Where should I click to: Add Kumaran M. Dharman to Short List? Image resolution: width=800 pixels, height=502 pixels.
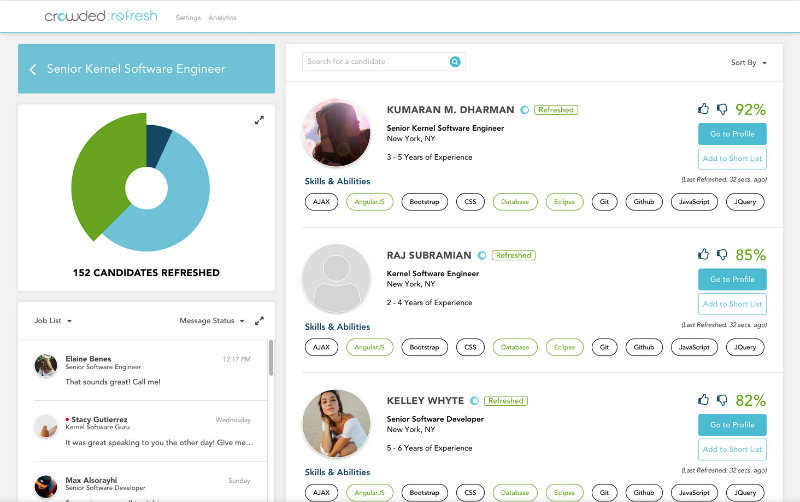(x=732, y=159)
